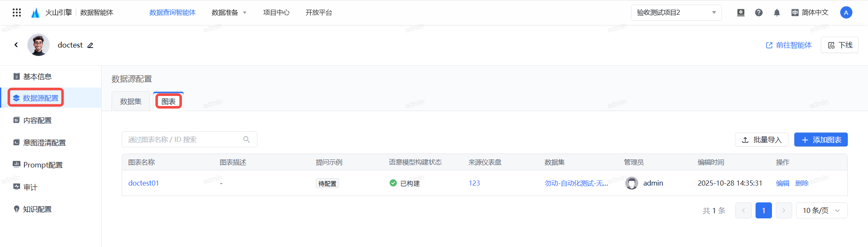
Task: Click the 下线 button
Action: (x=840, y=45)
